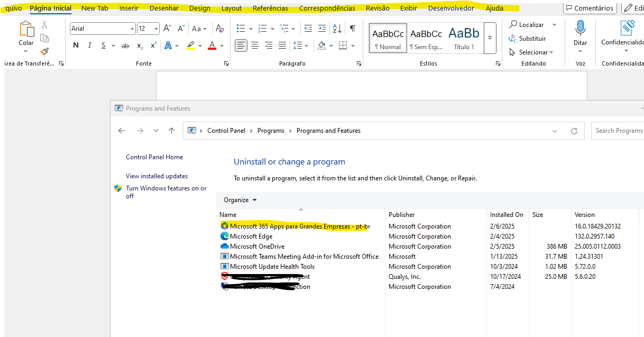Open the Selecionar menu
This screenshot has width=644, height=337.
531,52
